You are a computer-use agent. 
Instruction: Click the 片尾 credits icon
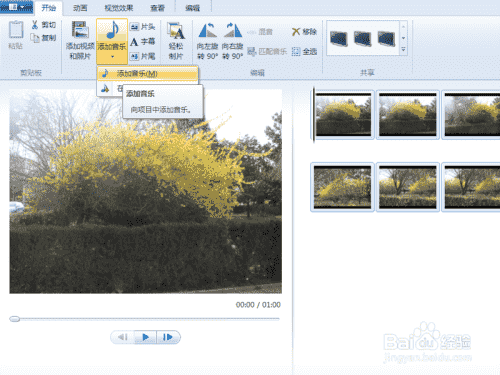point(134,56)
